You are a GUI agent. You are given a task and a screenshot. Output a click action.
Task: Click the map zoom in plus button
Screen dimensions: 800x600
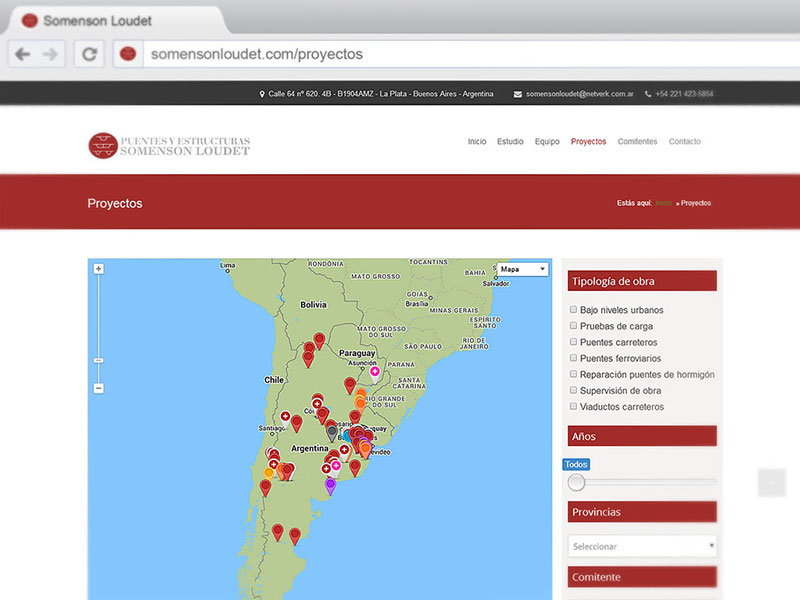(x=98, y=269)
